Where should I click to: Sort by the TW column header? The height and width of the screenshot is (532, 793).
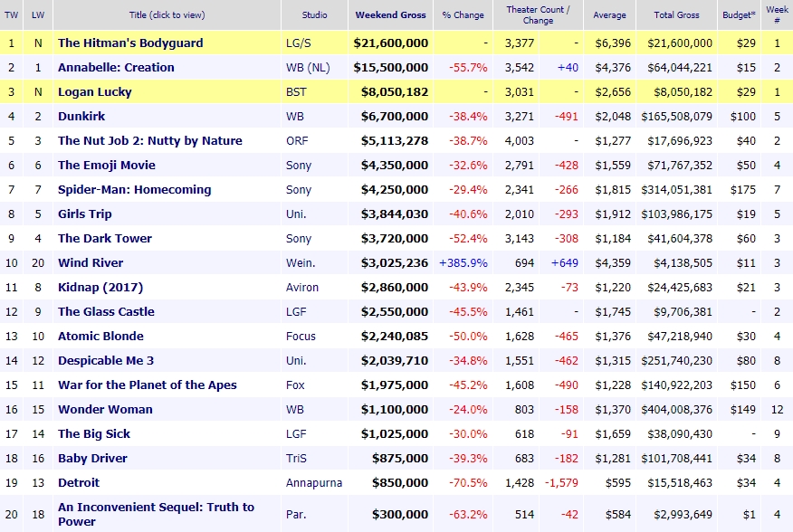click(x=11, y=14)
